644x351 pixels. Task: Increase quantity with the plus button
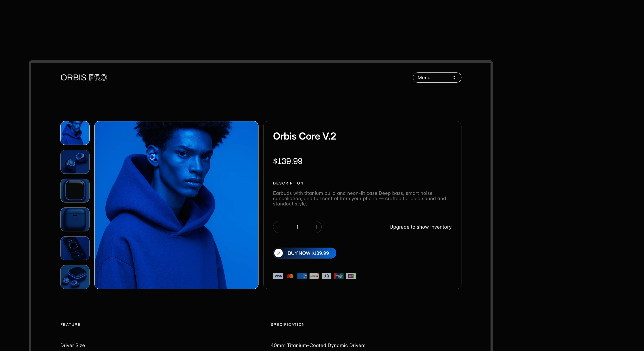[316, 227]
